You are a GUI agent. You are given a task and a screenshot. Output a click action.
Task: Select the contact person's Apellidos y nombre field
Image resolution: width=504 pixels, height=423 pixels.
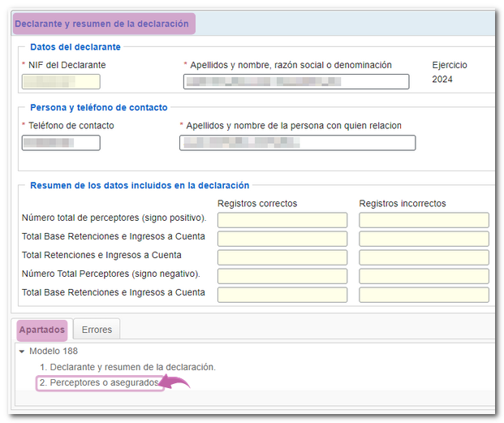[297, 143]
